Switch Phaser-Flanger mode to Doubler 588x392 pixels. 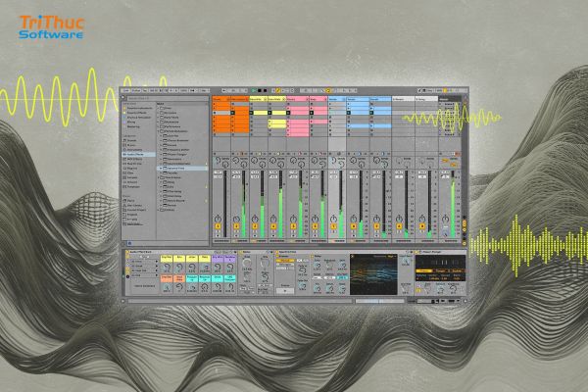coord(457,270)
